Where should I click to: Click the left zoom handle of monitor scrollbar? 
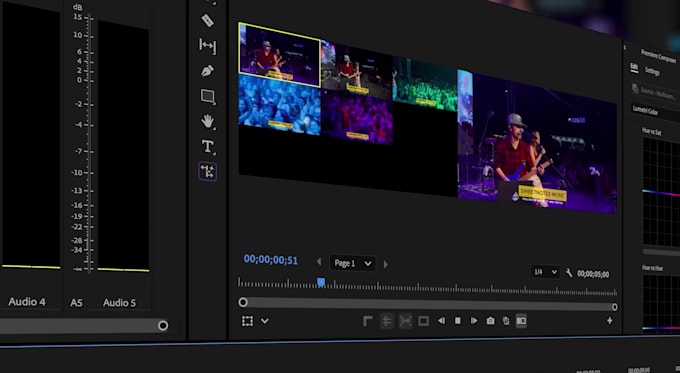click(x=243, y=302)
